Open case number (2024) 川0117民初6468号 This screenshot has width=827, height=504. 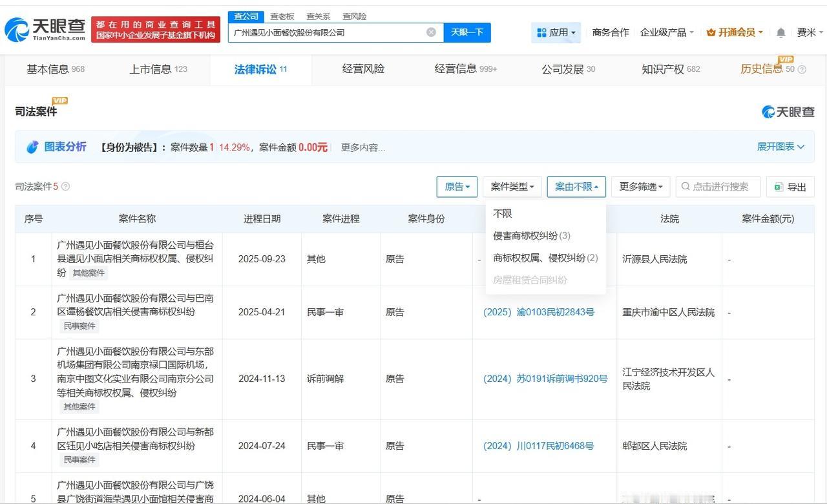point(538,446)
